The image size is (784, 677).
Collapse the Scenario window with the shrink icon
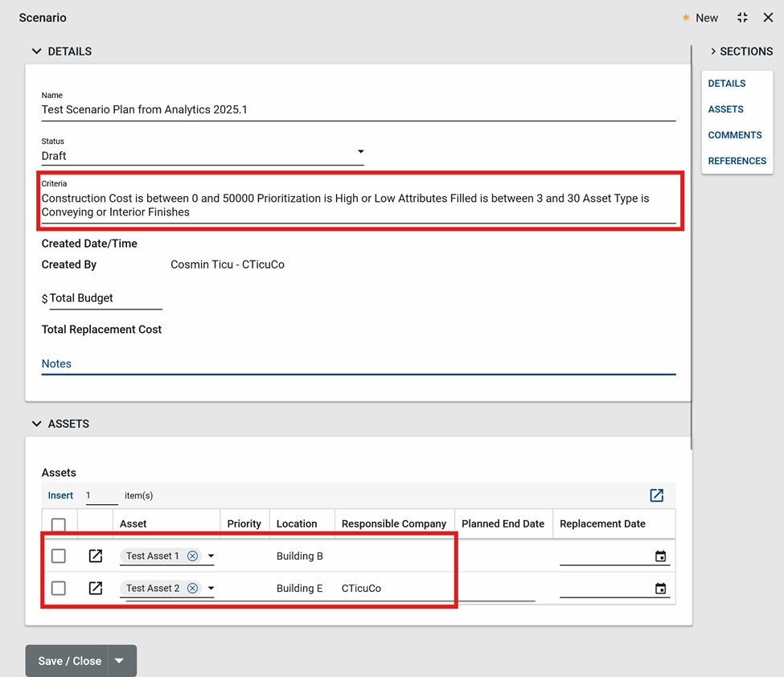[x=742, y=18]
